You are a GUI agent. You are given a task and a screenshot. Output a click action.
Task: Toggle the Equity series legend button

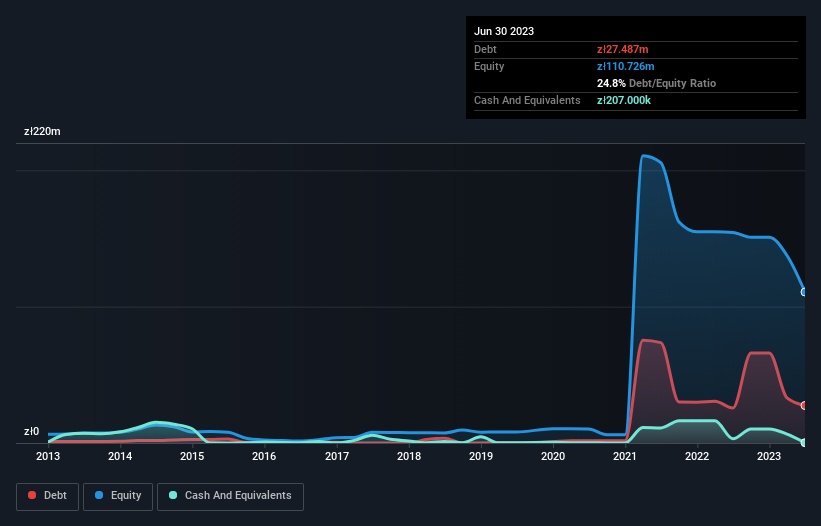(118, 497)
